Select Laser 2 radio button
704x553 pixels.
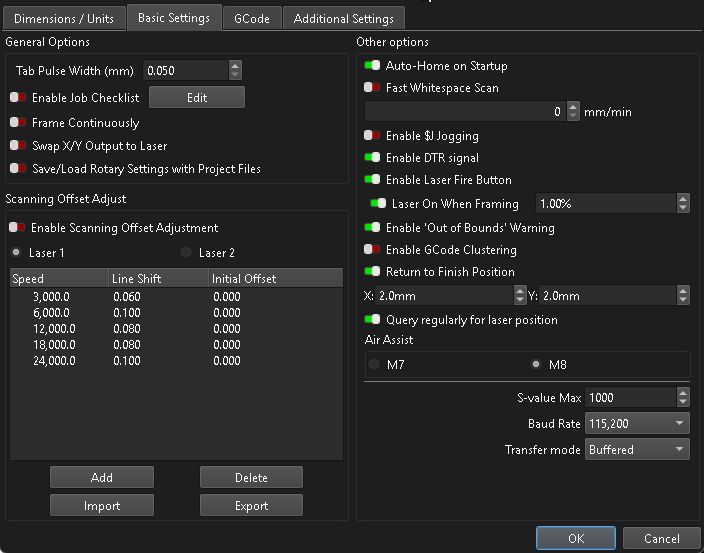coord(186,253)
